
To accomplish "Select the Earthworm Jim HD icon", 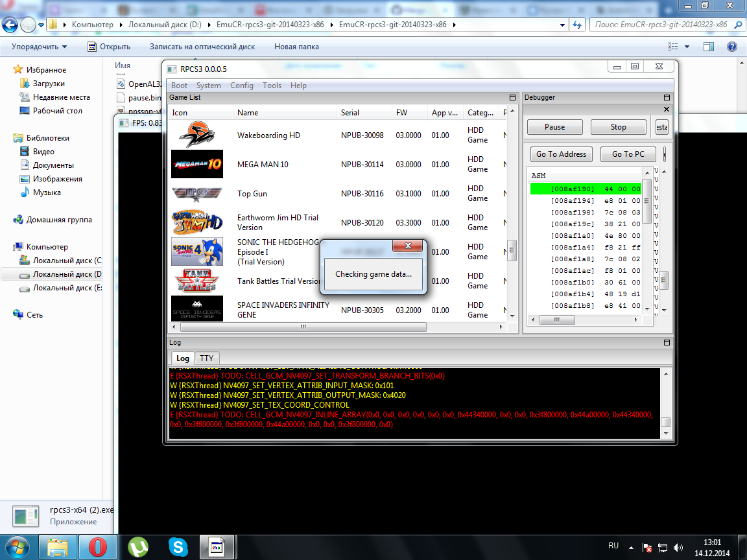I will (x=197, y=223).
